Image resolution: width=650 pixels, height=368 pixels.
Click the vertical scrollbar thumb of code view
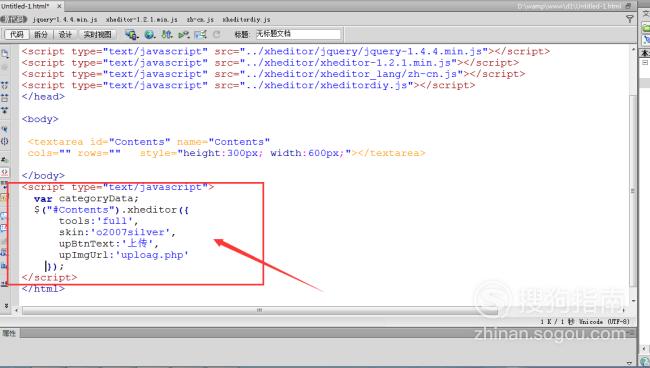tap(632, 190)
